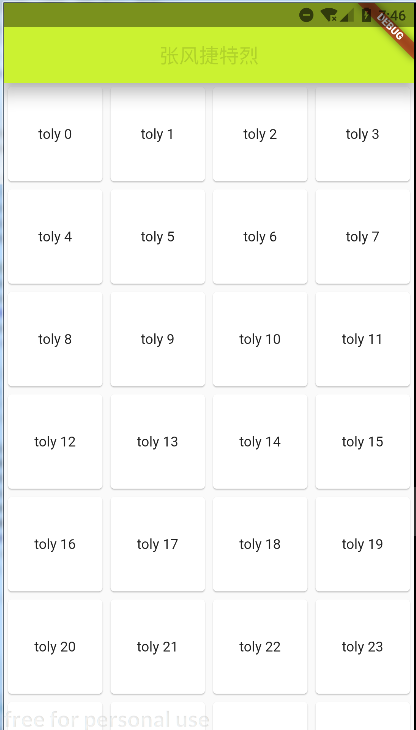Tap the Wi-Fi status icon
Screen dimensions: 416x730
point(329,15)
